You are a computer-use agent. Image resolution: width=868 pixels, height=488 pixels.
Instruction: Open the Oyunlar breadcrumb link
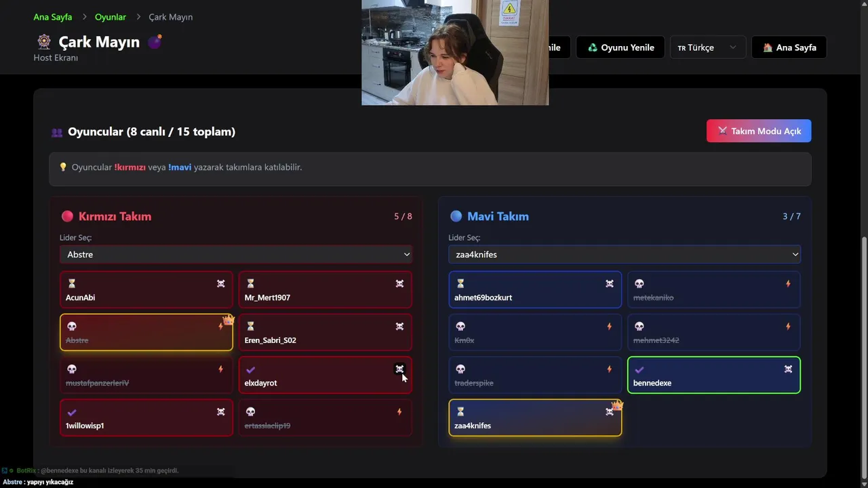pos(111,17)
